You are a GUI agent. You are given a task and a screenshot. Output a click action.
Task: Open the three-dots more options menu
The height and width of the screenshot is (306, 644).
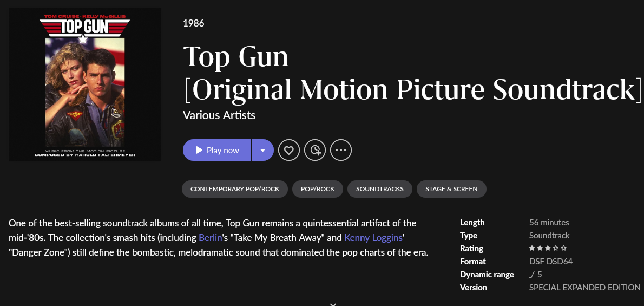point(341,150)
